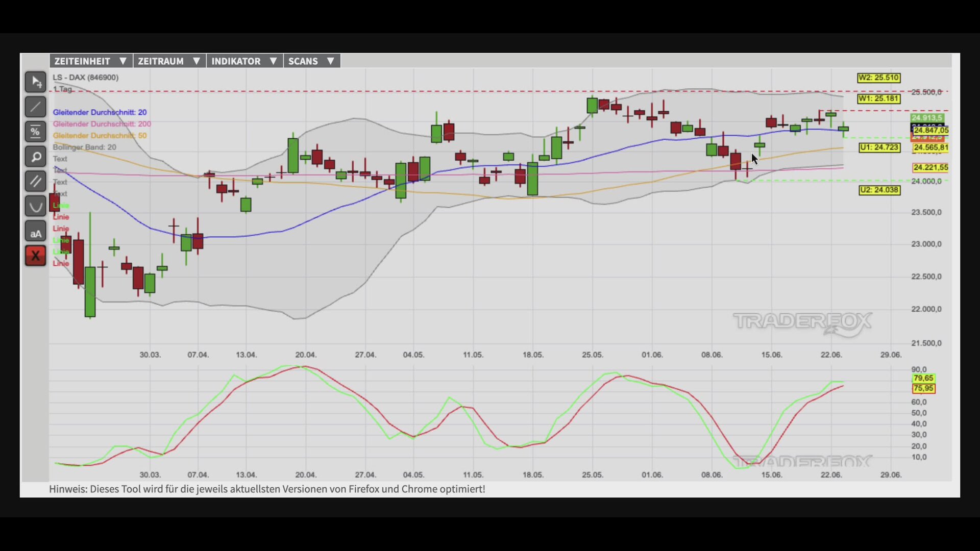
Task: Select the trend line drawing tool
Action: [36, 107]
